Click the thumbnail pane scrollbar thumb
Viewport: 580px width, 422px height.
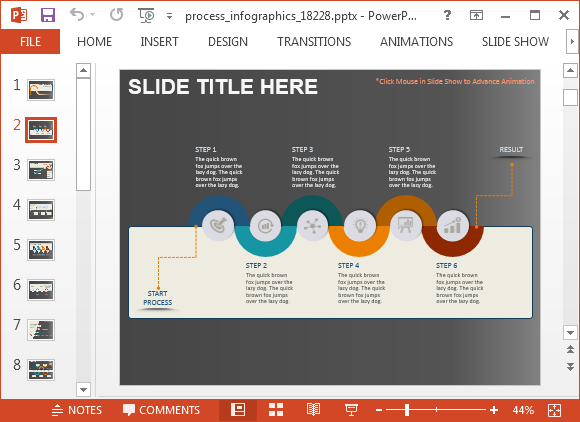83,134
